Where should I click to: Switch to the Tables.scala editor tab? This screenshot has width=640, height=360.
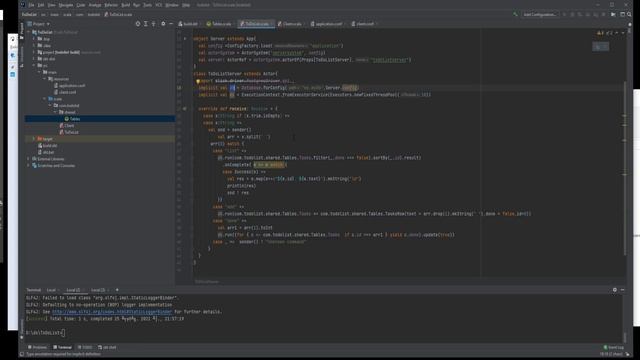tap(220, 24)
